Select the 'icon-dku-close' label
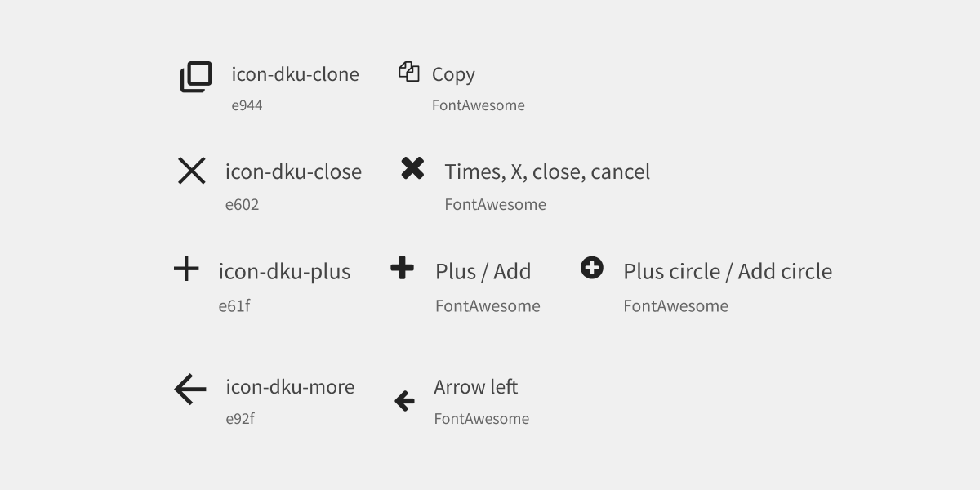Image resolution: width=980 pixels, height=490 pixels. click(293, 172)
